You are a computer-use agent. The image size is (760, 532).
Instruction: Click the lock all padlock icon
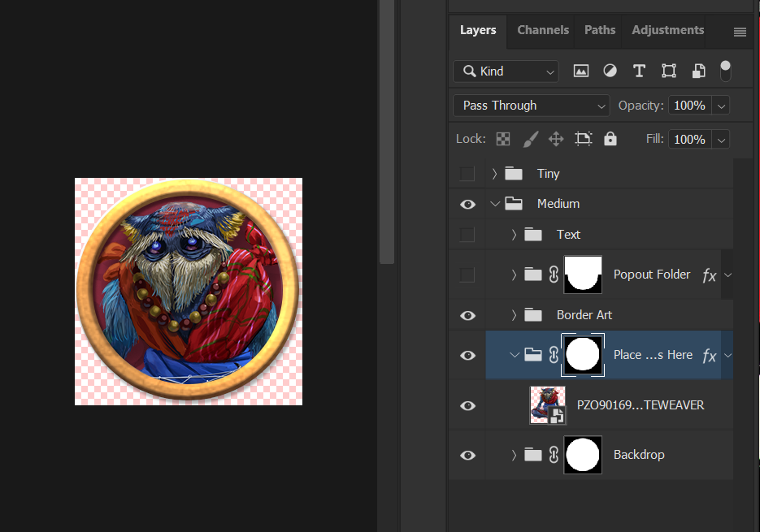point(610,139)
